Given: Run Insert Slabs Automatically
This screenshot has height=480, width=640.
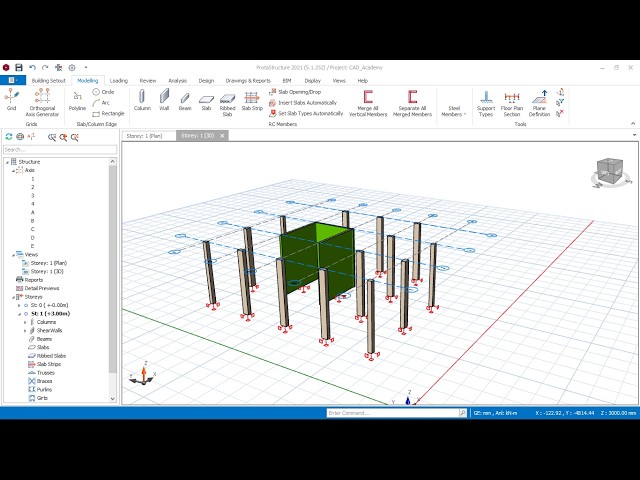Looking at the screenshot, I should tap(302, 103).
